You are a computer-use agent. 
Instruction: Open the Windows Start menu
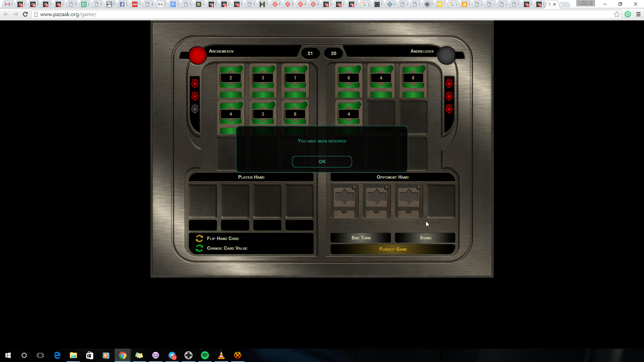coord(8,355)
